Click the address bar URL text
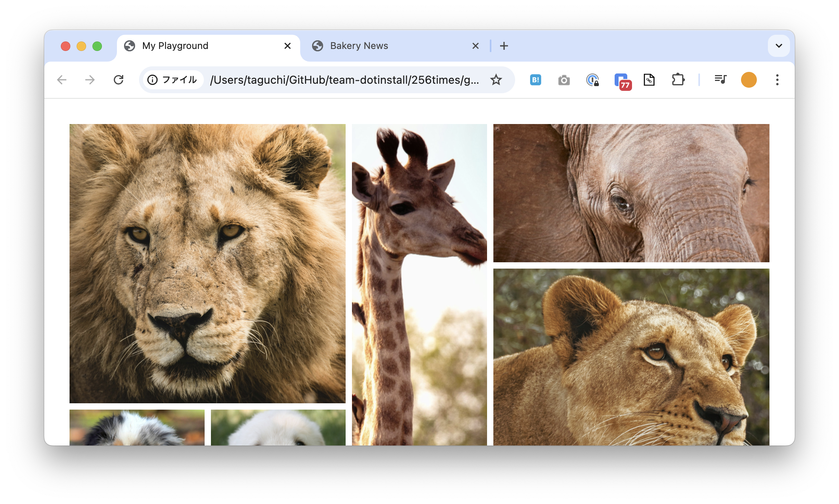Viewport: 839px width, 504px height. (x=344, y=80)
